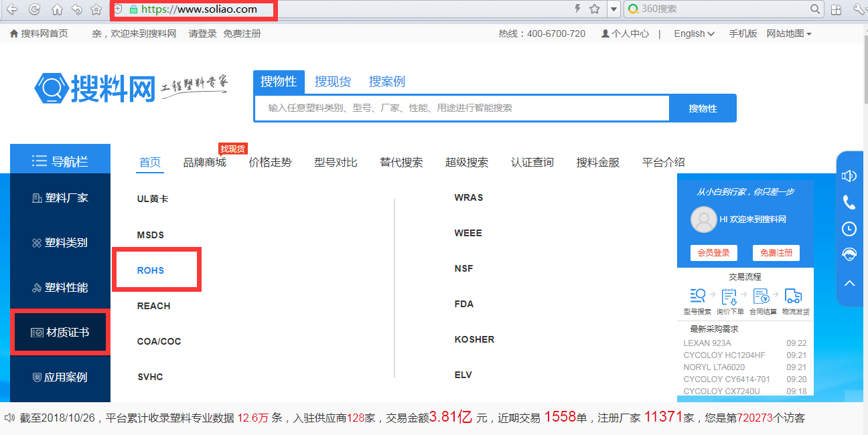Screen dimensions: 868x435
Task: Click the 型号搜索 search icon
Action: pos(697,296)
